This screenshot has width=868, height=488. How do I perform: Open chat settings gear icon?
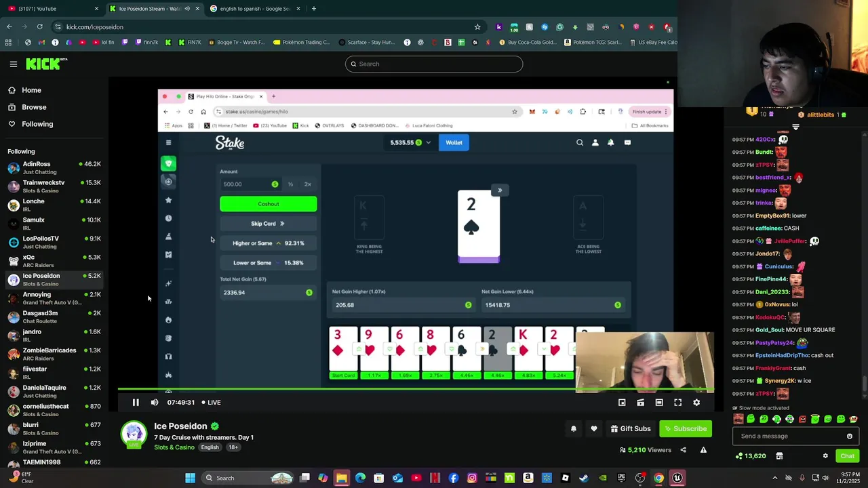click(825, 456)
